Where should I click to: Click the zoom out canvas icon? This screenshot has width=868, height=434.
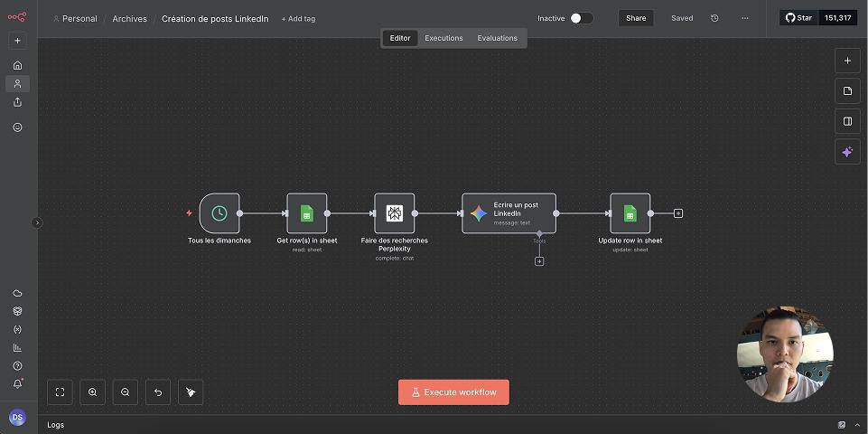(126, 392)
